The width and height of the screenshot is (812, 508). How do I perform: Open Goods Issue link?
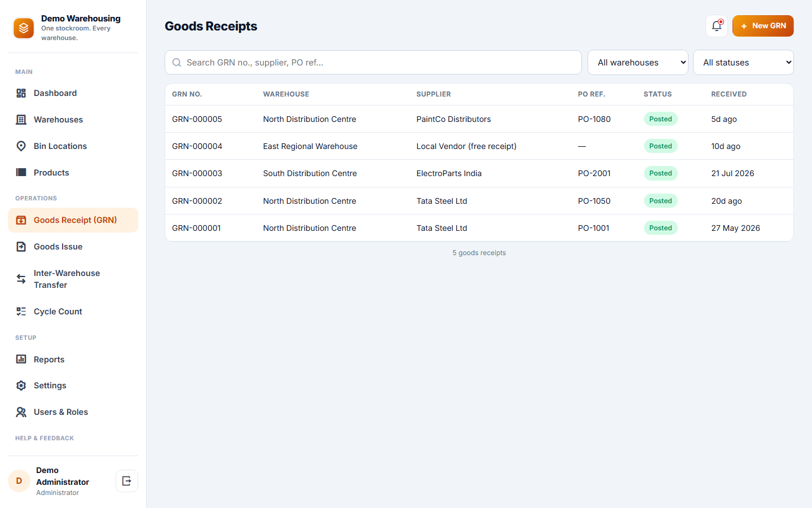[73, 247]
